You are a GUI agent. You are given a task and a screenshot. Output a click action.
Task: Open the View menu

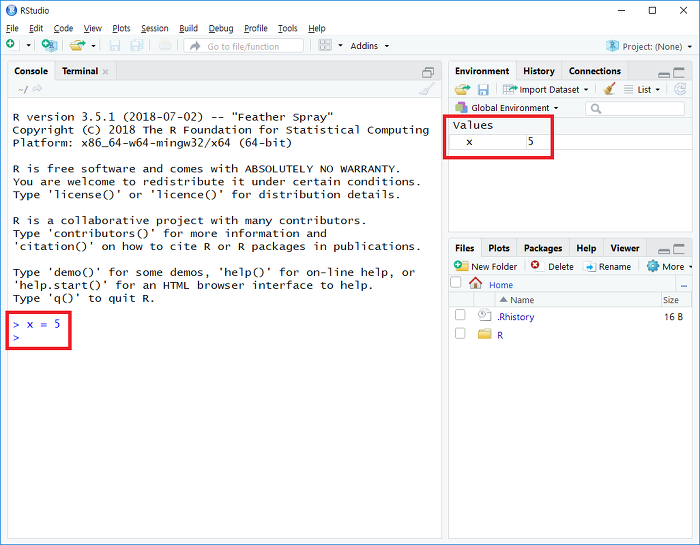(92, 28)
